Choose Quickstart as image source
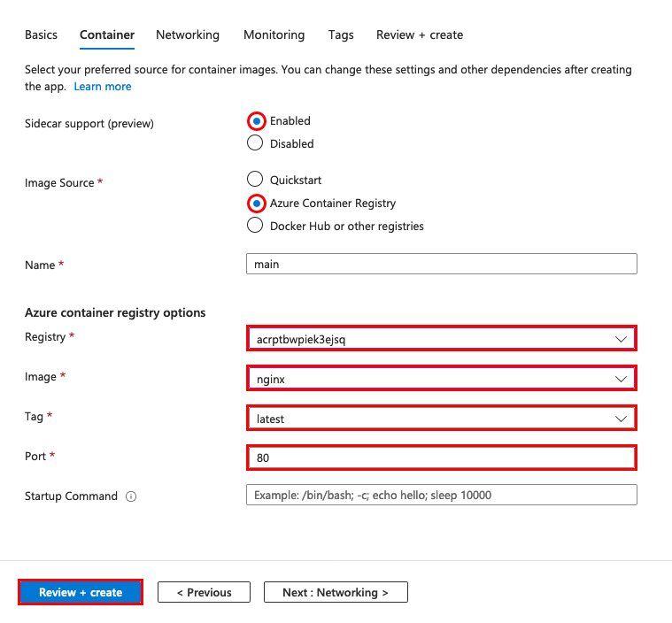This screenshot has height=623, width=672. [x=256, y=180]
